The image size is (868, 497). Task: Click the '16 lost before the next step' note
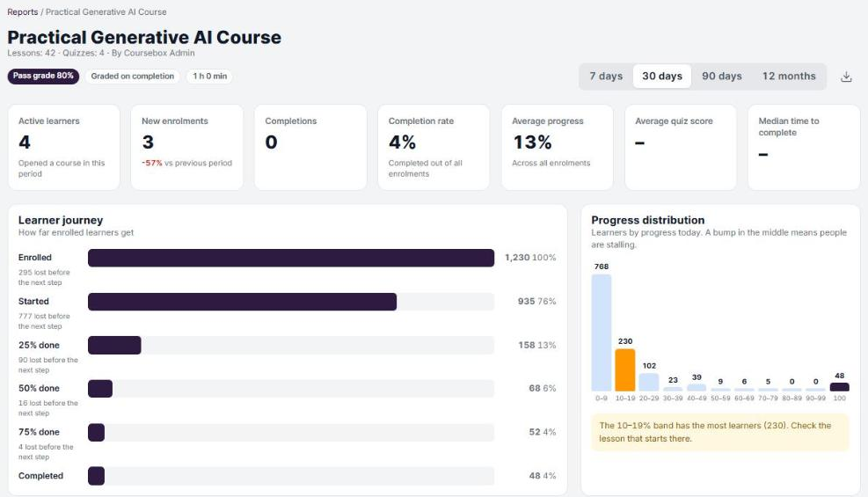tap(48, 408)
